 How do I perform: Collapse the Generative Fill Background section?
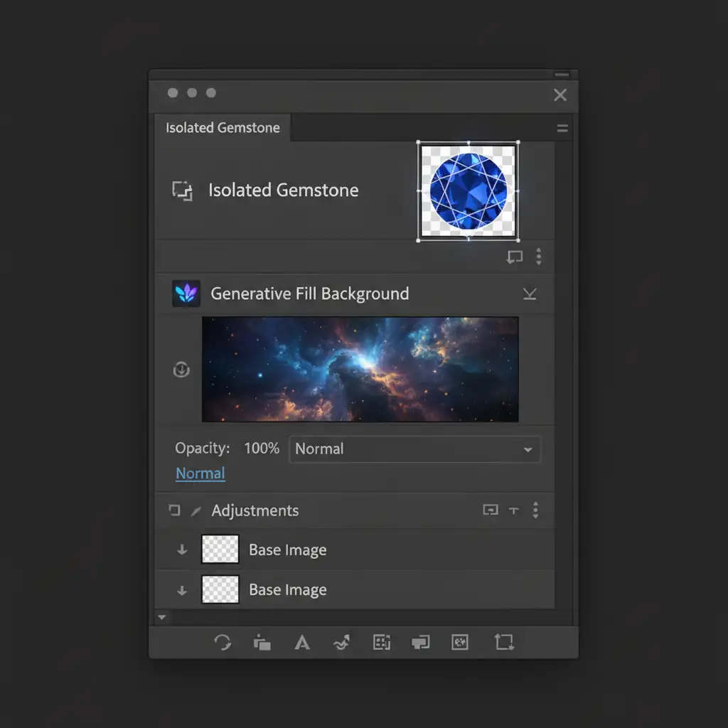pos(530,294)
